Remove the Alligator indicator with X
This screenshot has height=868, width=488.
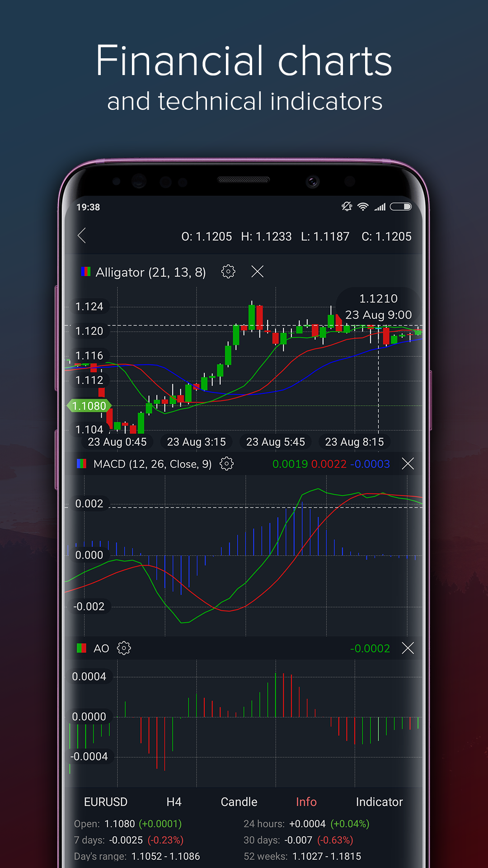point(258,272)
